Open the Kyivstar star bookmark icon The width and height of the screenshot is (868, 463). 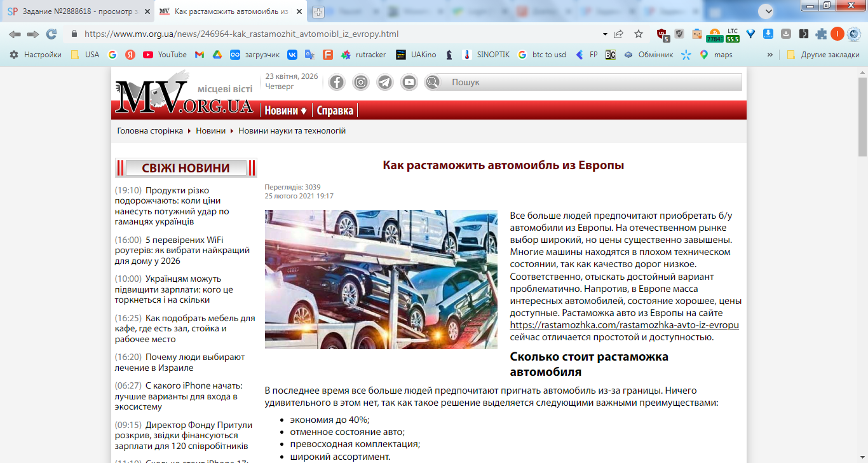(x=686, y=55)
